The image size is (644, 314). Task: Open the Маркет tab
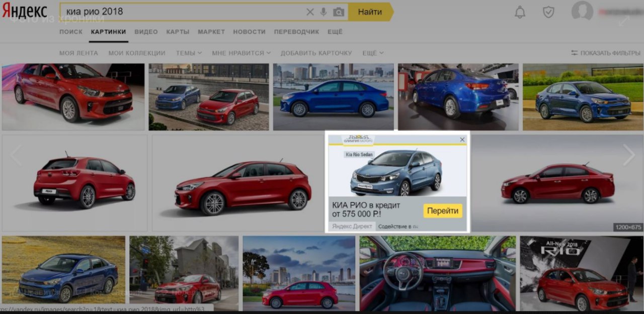[x=211, y=32]
